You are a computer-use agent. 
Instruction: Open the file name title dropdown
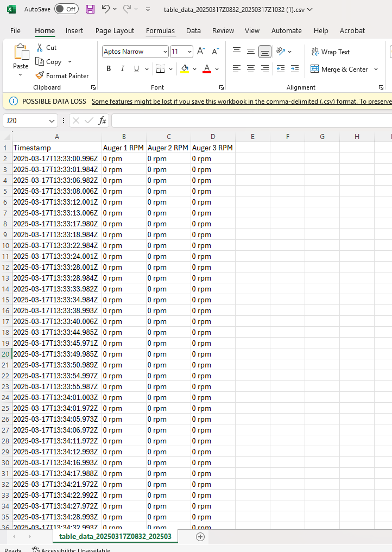tap(309, 10)
